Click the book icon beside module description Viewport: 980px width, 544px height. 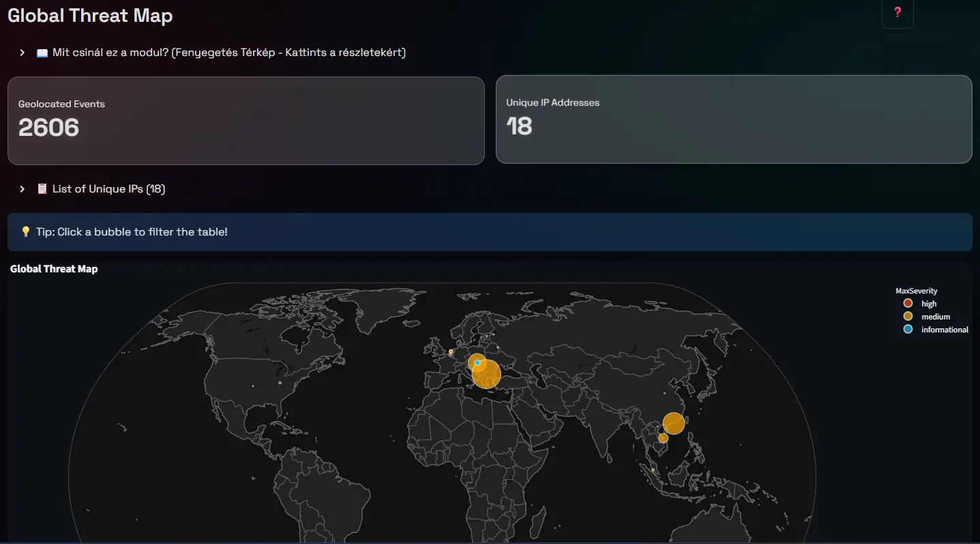(42, 53)
